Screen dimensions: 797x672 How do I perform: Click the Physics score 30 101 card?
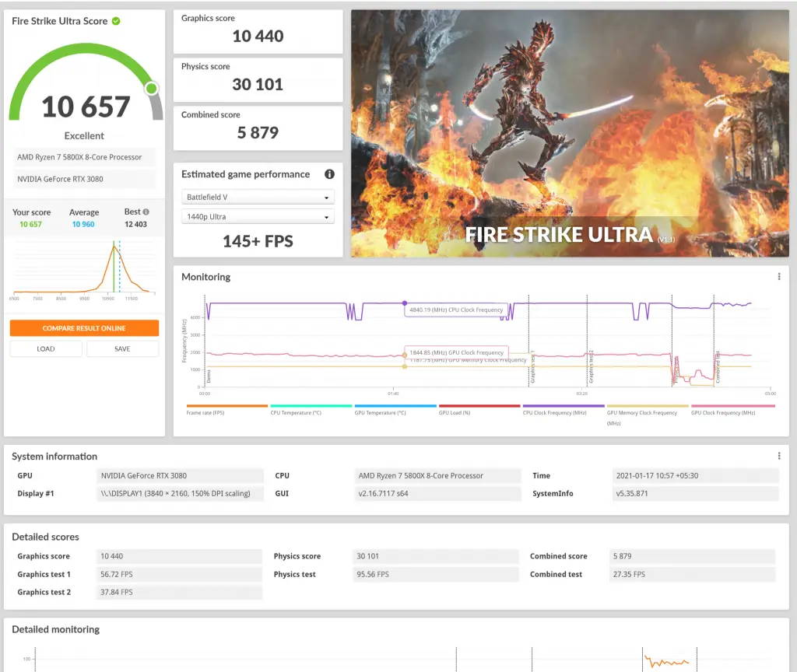(x=258, y=80)
